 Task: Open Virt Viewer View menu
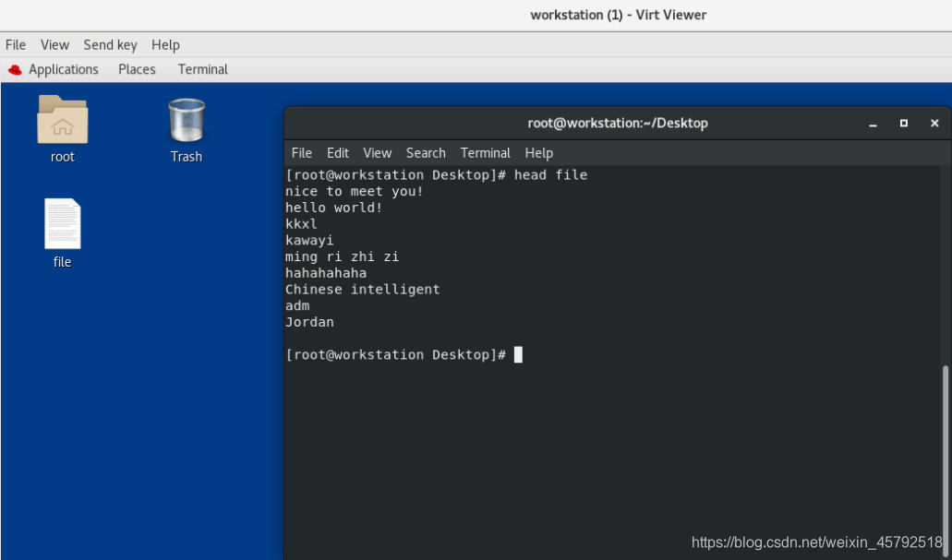54,45
